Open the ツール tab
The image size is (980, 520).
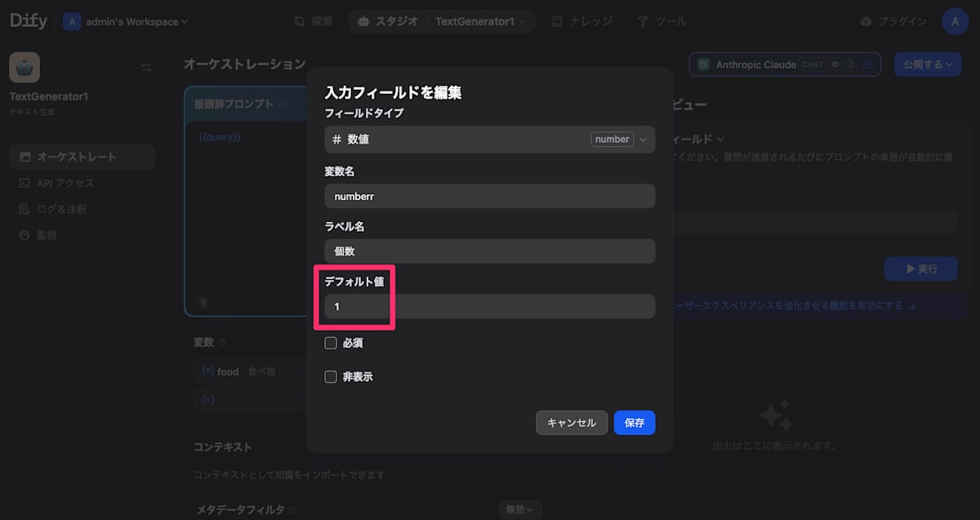coord(662,21)
